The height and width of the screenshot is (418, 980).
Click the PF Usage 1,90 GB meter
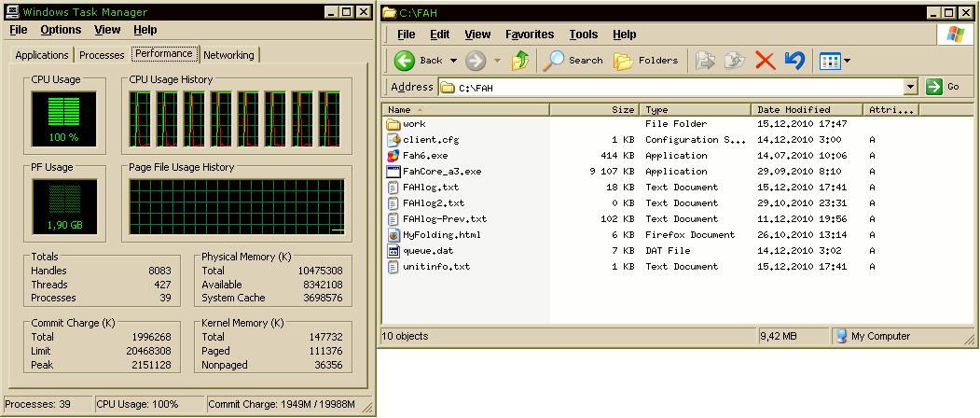(x=63, y=207)
